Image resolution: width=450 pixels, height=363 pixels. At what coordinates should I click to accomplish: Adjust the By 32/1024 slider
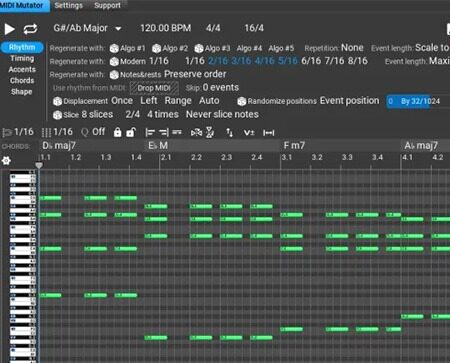pos(418,101)
